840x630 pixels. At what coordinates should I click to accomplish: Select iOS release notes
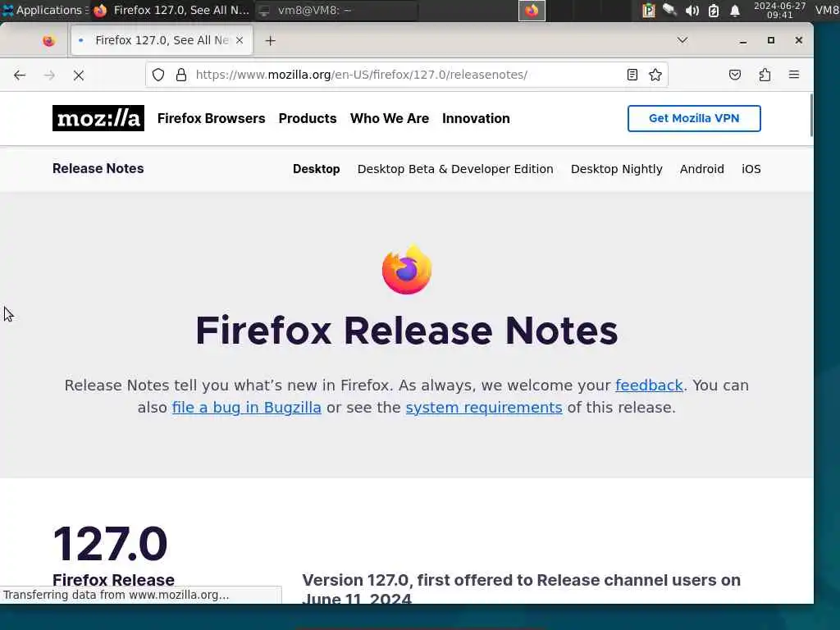(751, 169)
